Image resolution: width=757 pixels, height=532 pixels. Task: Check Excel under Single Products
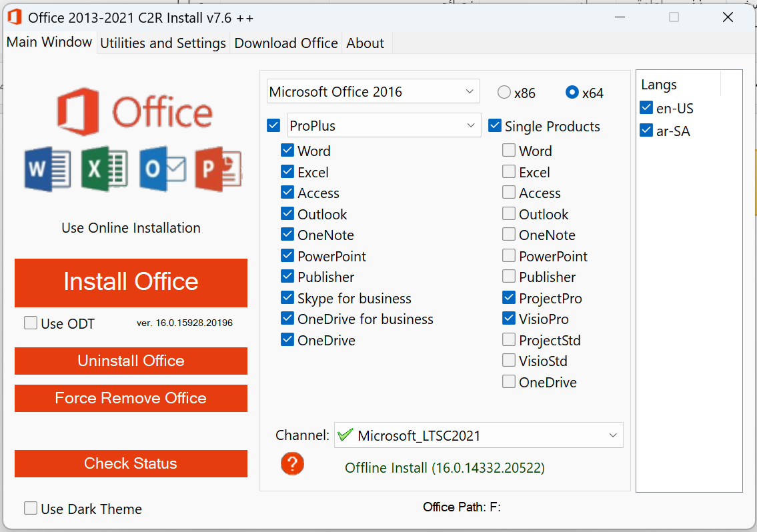click(x=509, y=171)
